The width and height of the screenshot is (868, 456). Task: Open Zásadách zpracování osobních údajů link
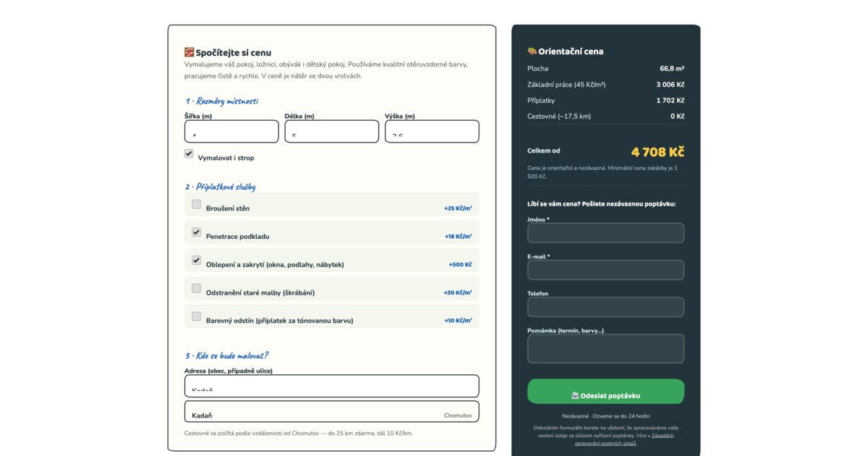(624, 439)
